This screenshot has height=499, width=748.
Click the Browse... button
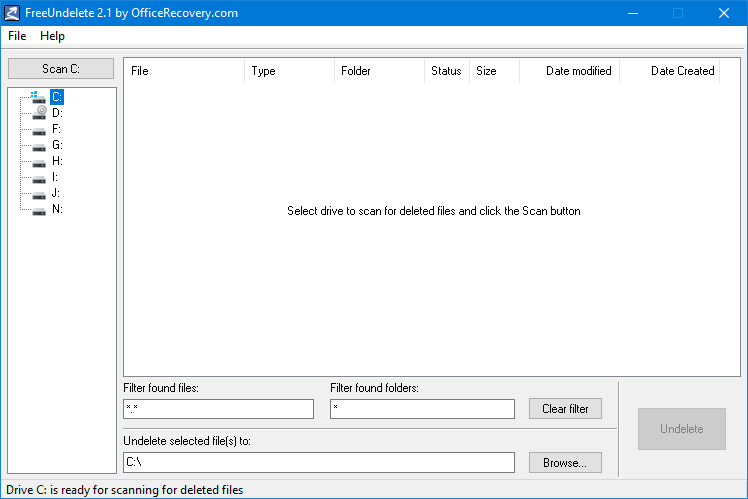coord(565,463)
